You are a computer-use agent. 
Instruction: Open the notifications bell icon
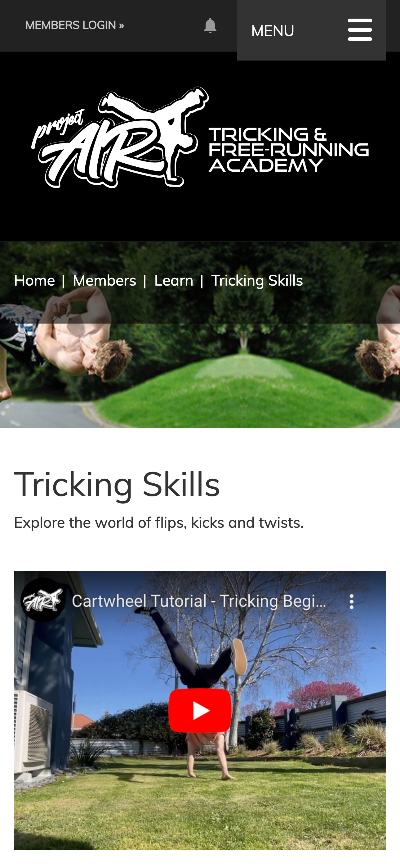click(210, 25)
